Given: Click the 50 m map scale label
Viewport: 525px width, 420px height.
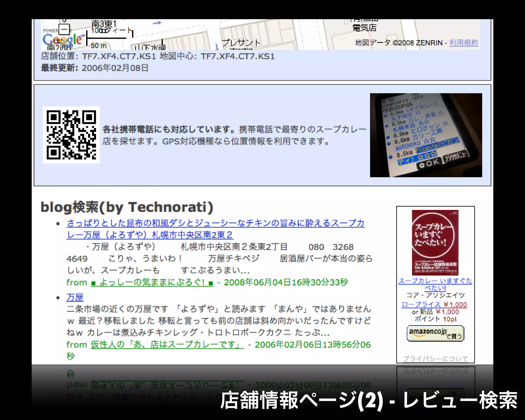Looking at the screenshot, I should click(x=98, y=46).
